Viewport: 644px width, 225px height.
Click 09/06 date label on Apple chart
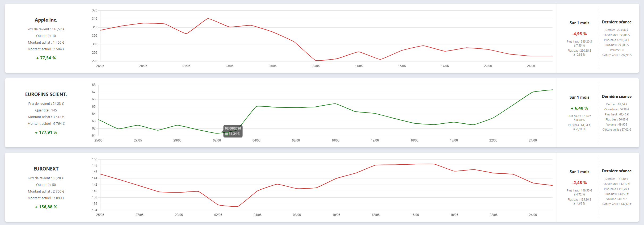316,66
